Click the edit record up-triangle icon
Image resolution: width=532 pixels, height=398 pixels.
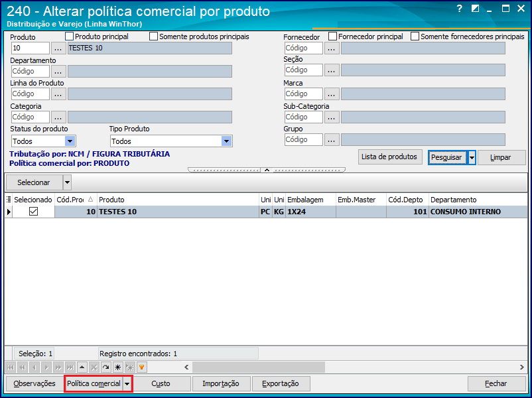point(82,367)
